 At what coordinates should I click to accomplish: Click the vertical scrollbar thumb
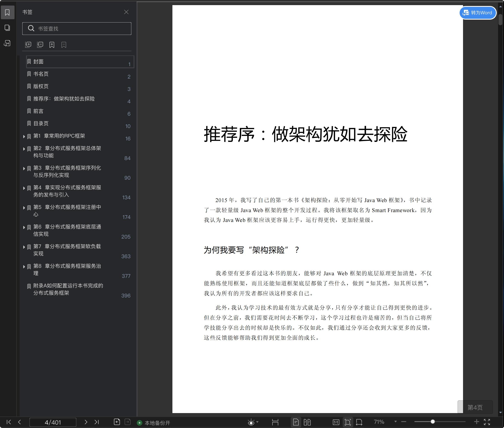coord(500,20)
